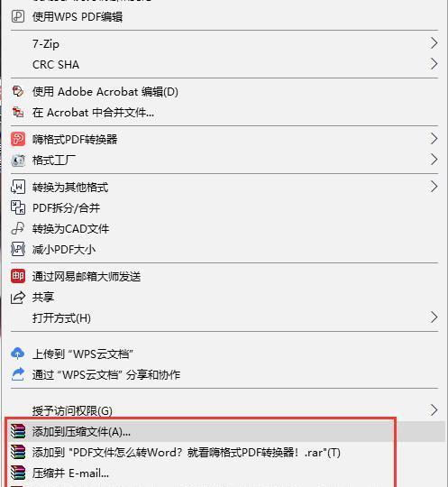448x487 pixels.
Task: Click the PDF拆分/合并 icon
Action: tap(18, 207)
